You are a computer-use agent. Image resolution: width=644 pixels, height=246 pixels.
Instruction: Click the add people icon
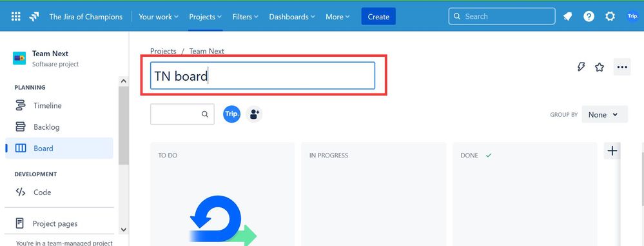(254, 114)
